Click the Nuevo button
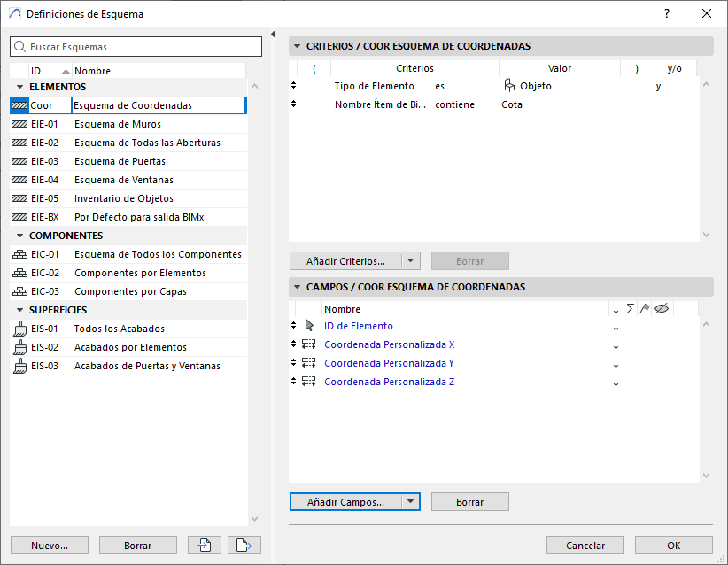This screenshot has height=565, width=728. click(x=50, y=546)
